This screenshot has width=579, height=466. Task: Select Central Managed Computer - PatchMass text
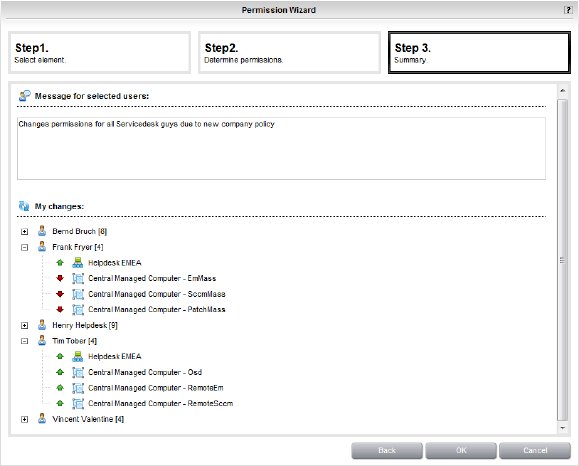(x=157, y=309)
